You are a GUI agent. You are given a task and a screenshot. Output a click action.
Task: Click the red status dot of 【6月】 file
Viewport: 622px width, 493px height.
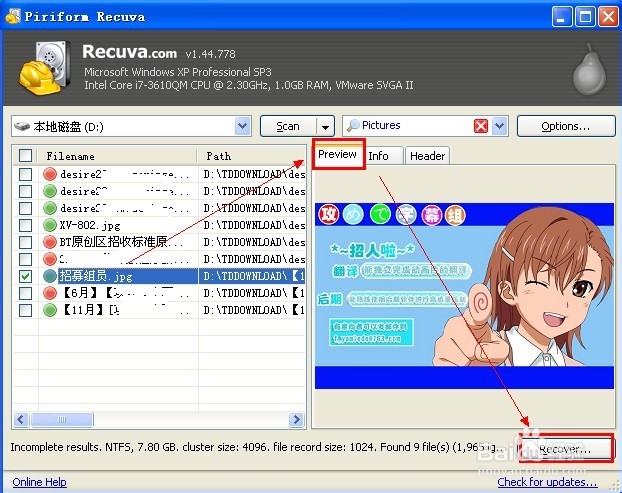click(50, 293)
